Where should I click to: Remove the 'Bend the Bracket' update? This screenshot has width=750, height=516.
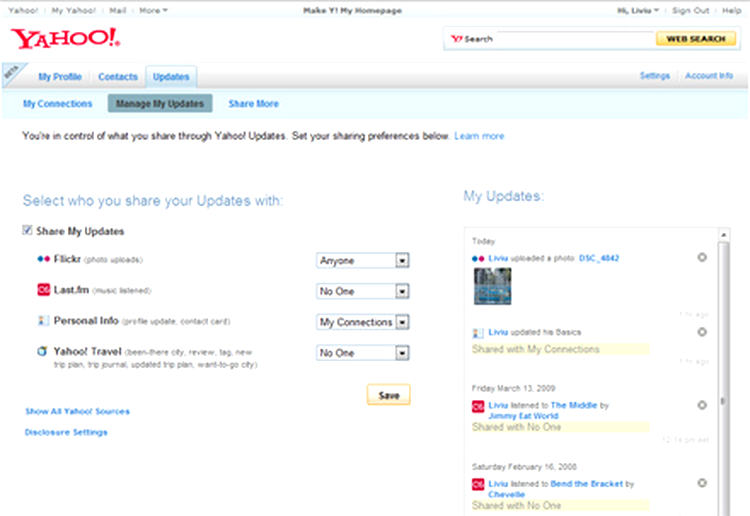coord(702,483)
